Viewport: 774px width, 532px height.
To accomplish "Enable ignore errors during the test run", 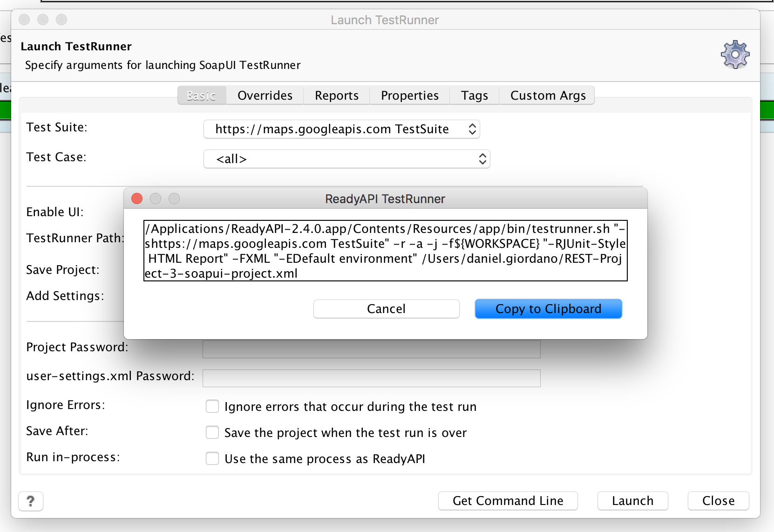I will [x=212, y=406].
